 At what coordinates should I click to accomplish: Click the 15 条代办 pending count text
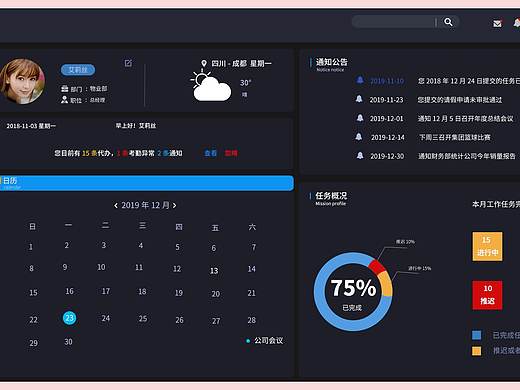pos(96,153)
